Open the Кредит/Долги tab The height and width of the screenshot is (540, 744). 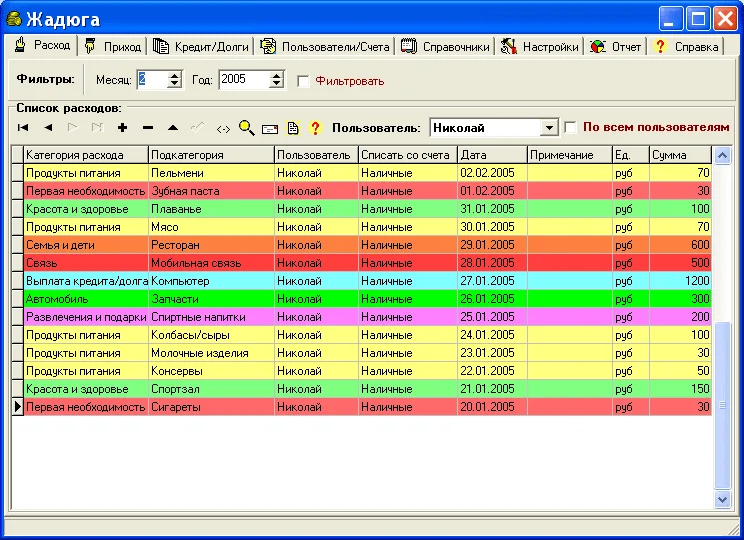tap(200, 46)
